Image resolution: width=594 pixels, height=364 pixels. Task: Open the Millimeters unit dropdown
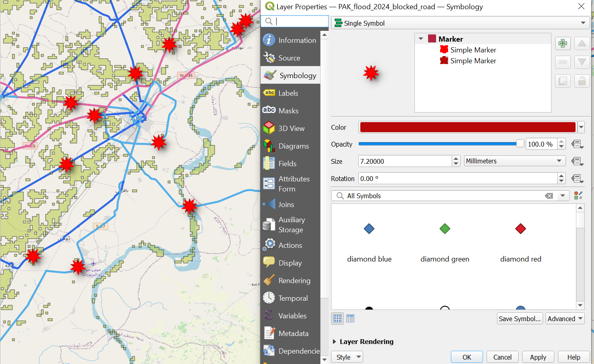tap(514, 161)
